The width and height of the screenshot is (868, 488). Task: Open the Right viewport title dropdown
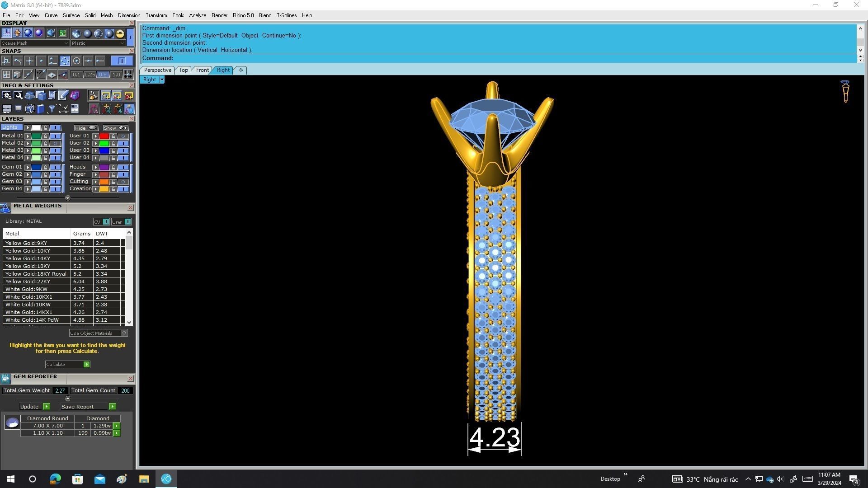point(161,80)
